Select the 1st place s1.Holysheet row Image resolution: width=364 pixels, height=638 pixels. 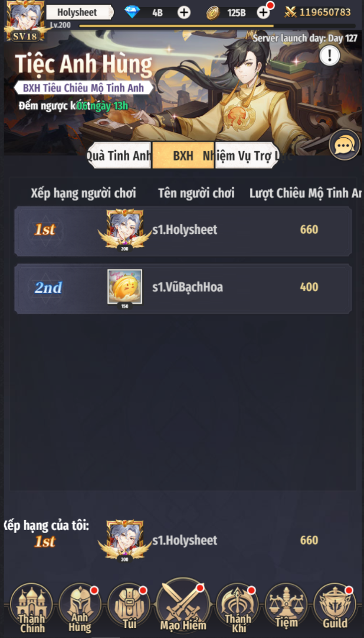pyautogui.click(x=183, y=231)
